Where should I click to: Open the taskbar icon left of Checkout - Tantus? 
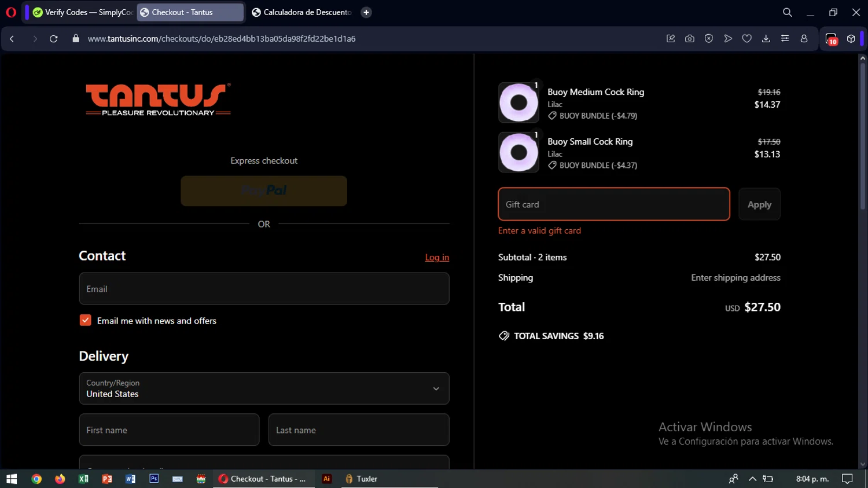(x=201, y=479)
